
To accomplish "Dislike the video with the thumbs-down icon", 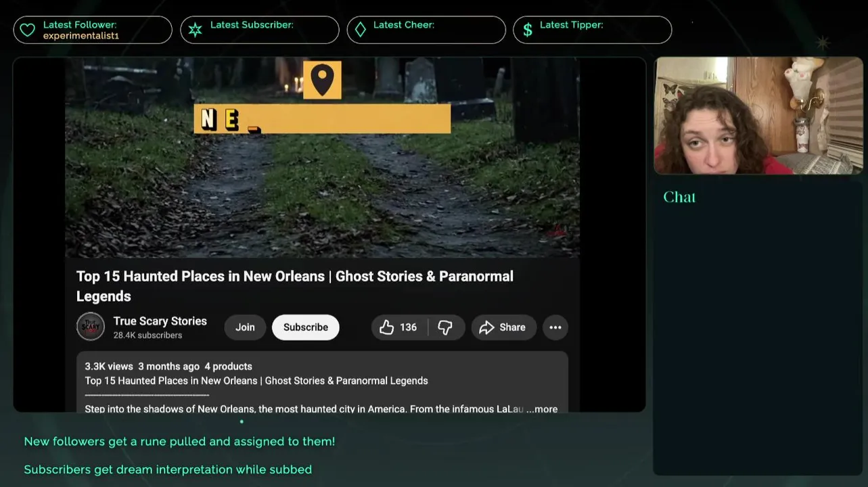I will pos(445,327).
